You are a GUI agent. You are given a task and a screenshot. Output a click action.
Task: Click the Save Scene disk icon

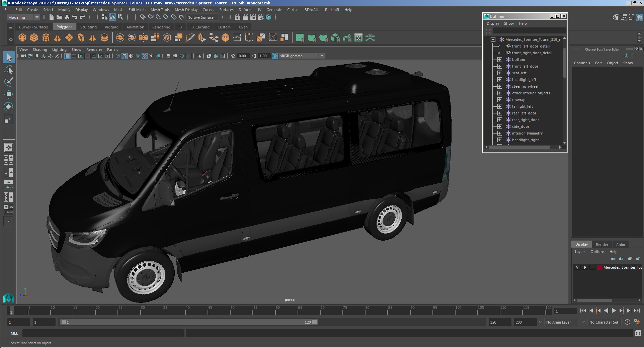(x=67, y=17)
